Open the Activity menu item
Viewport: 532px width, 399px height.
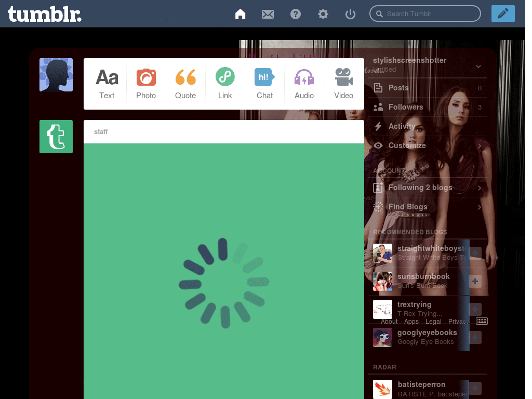pos(428,126)
